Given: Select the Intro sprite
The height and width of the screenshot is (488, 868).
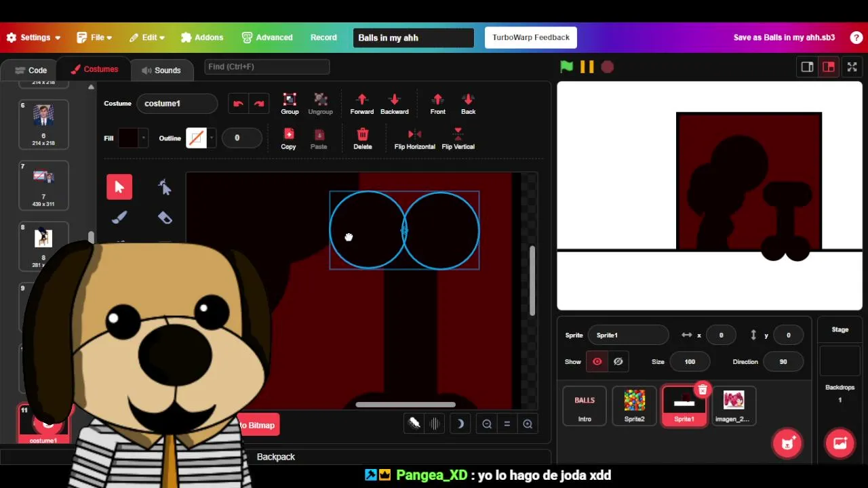Looking at the screenshot, I should coord(585,406).
